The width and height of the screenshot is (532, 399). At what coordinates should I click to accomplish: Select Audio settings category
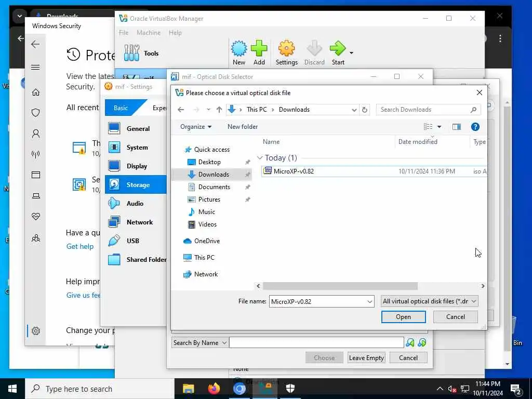[136, 203]
